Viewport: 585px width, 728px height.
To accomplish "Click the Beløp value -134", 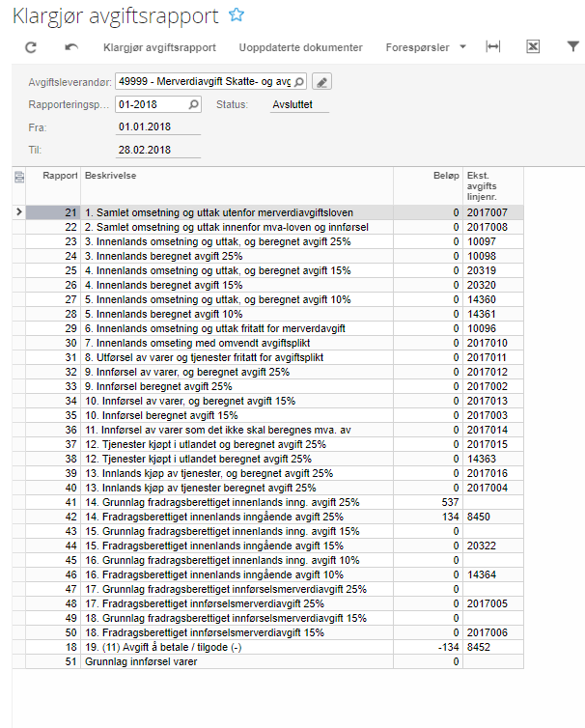I will tap(449, 647).
